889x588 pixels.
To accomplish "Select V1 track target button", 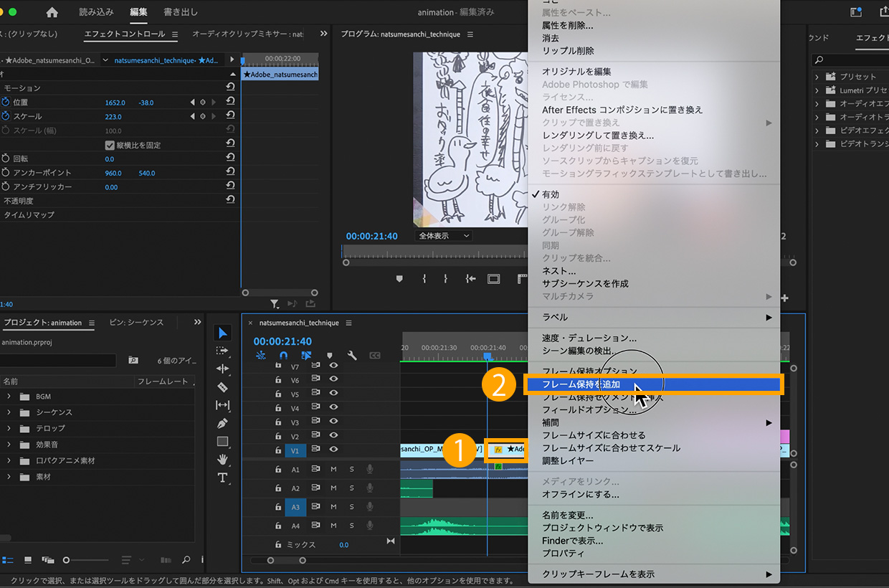I will pos(295,450).
